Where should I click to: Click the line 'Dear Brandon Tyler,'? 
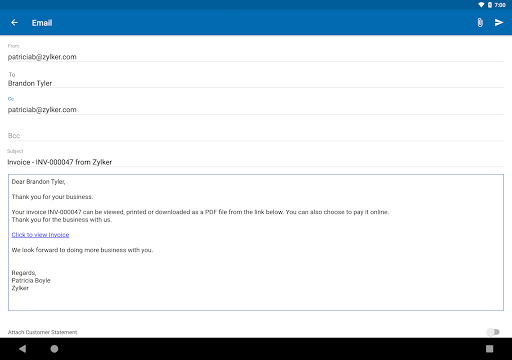[38, 182]
